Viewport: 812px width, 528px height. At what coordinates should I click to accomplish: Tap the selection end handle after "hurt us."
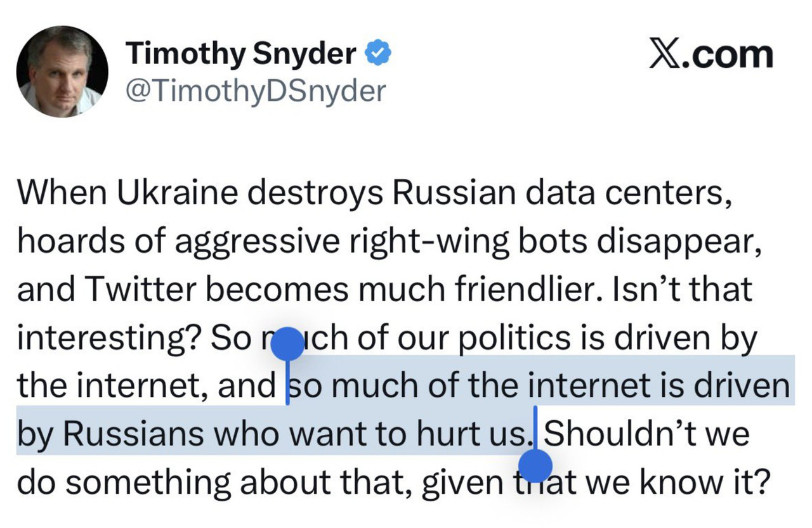tap(535, 466)
